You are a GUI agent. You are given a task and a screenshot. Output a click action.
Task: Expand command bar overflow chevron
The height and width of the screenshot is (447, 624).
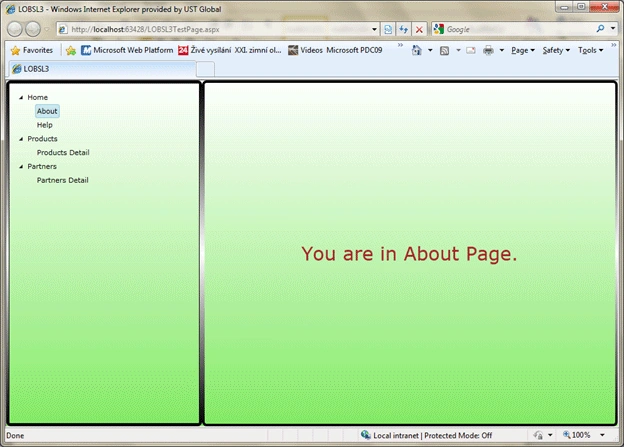614,45
